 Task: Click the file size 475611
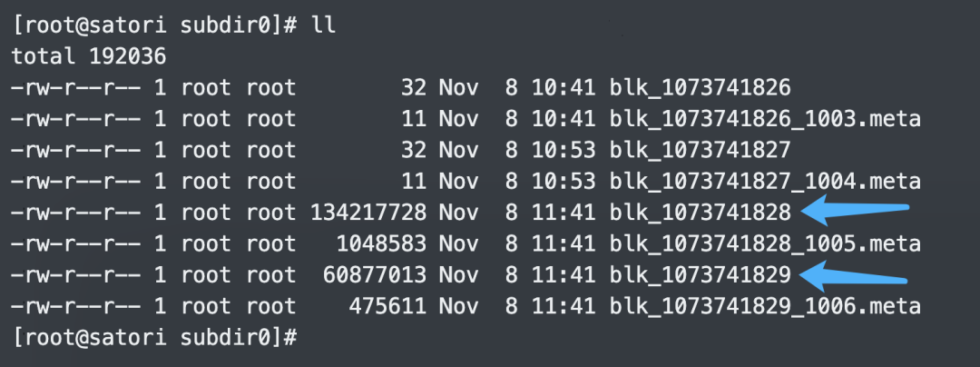point(387,306)
